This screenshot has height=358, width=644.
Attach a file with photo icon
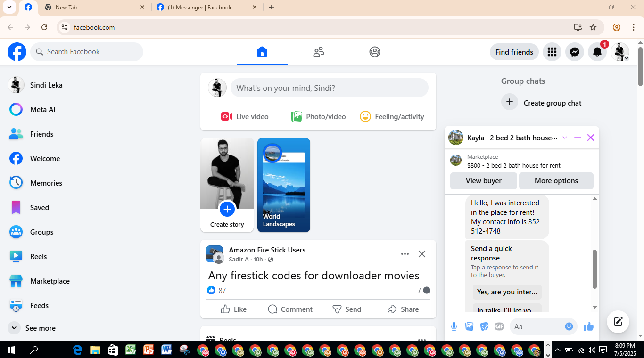point(469,326)
